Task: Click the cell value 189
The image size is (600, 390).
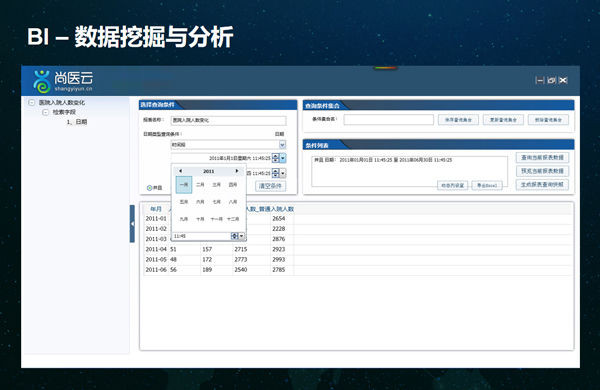Action: click(207, 270)
